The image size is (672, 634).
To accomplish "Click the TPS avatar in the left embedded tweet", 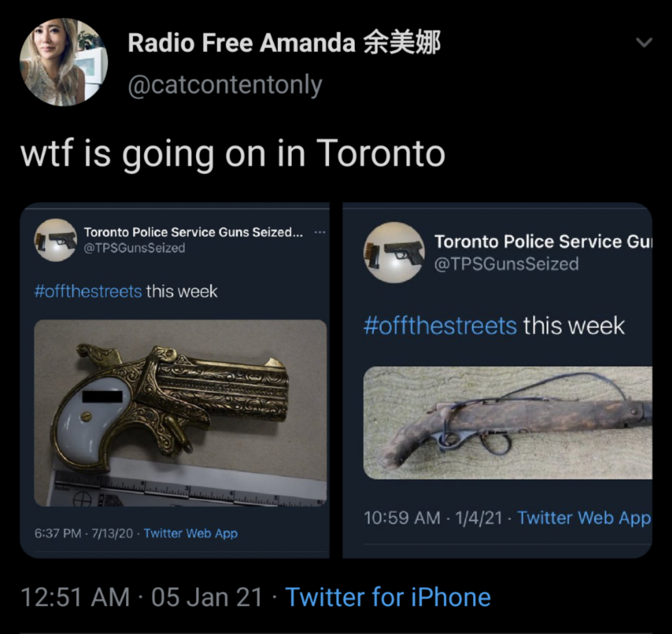I will pyautogui.click(x=56, y=240).
